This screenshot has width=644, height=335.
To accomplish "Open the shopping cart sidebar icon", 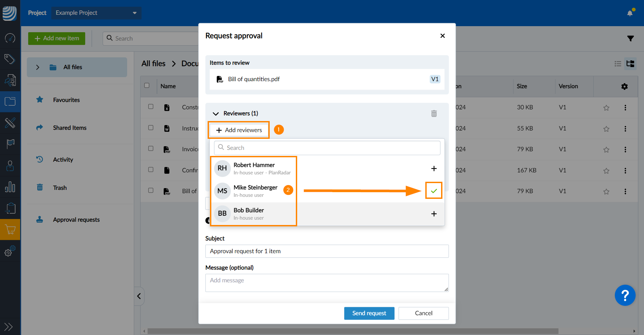I will point(10,230).
